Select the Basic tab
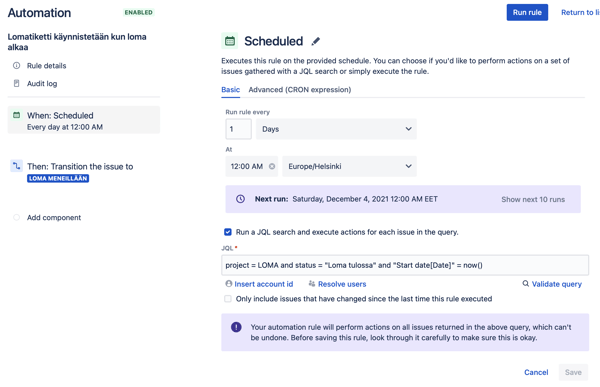The width and height of the screenshot is (600, 387). point(230,90)
